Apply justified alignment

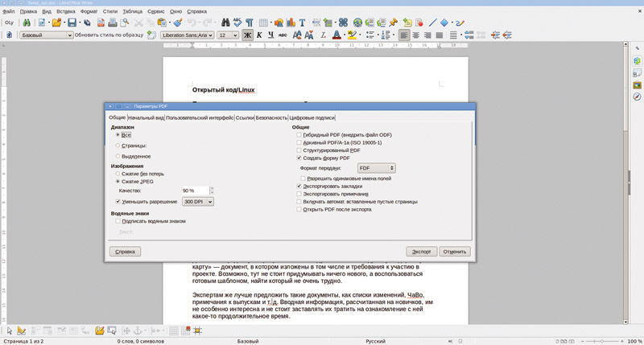point(439,35)
